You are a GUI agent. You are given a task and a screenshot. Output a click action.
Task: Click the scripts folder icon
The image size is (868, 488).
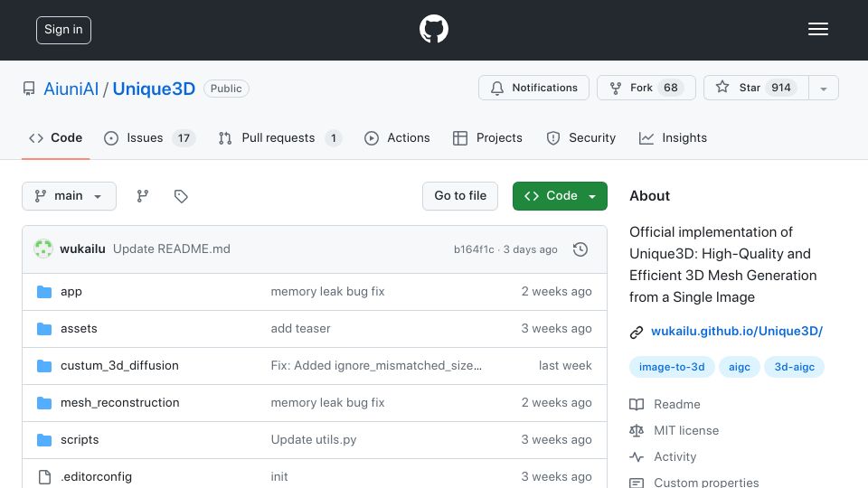(x=44, y=440)
